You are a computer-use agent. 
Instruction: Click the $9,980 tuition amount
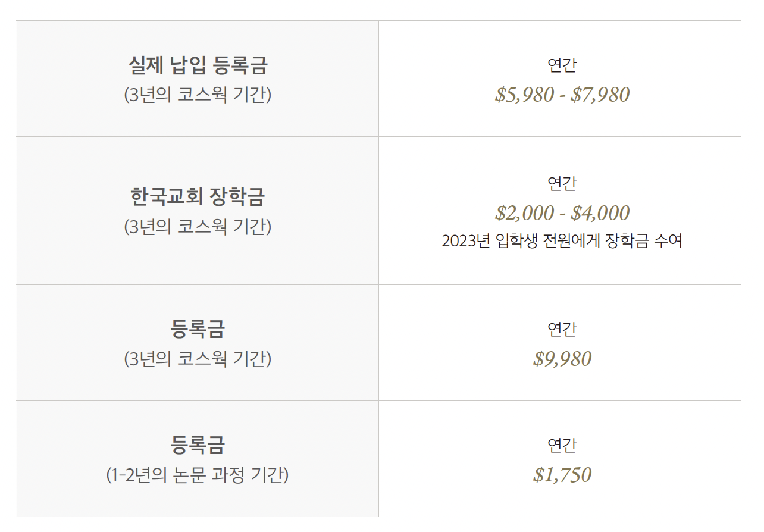click(562, 359)
